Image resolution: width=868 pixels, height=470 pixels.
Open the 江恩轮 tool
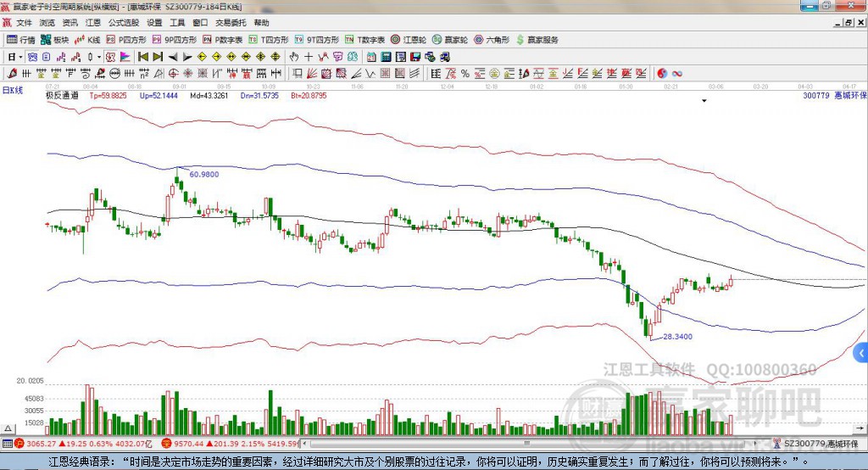tap(409, 40)
